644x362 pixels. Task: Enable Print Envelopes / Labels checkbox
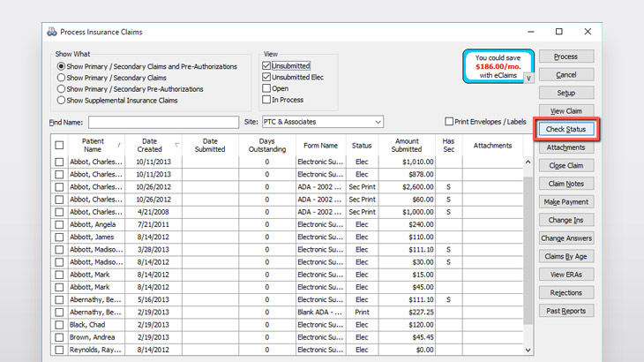449,122
